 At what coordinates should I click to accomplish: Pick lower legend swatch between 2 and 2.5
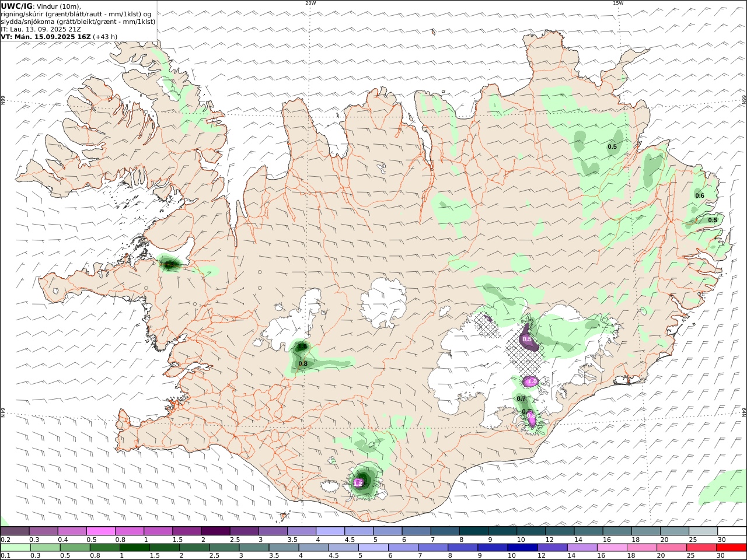[194, 548]
